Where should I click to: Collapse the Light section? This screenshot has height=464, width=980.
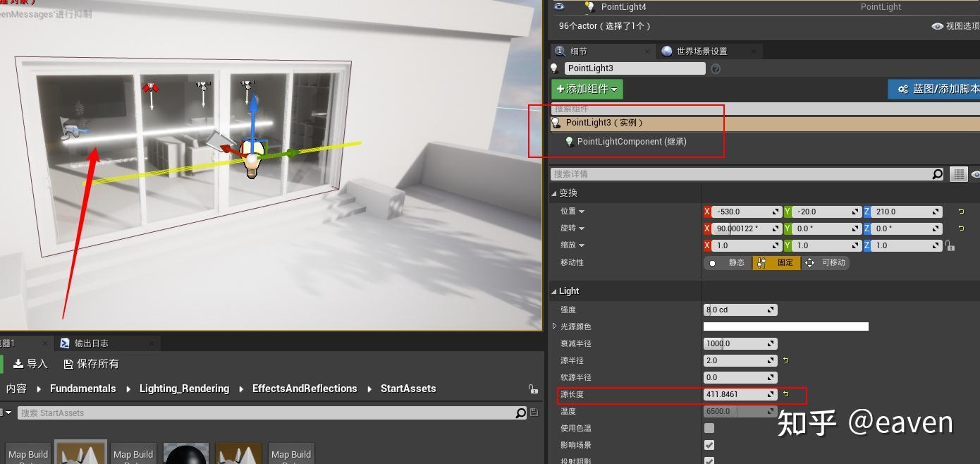tap(553, 291)
